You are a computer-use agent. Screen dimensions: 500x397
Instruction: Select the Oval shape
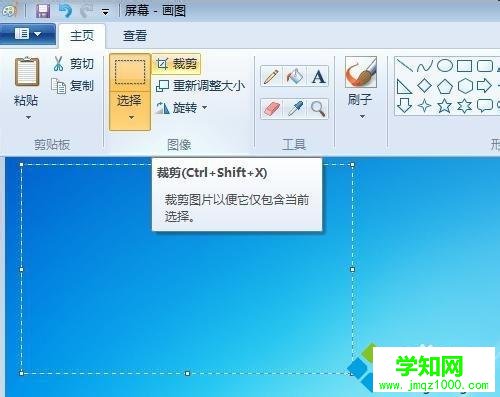[x=445, y=66]
